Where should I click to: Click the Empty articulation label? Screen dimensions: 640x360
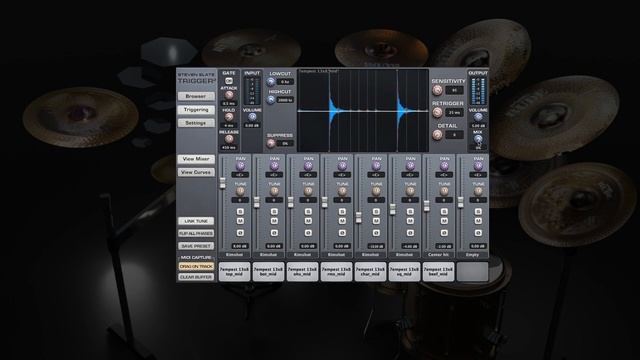click(x=472, y=255)
